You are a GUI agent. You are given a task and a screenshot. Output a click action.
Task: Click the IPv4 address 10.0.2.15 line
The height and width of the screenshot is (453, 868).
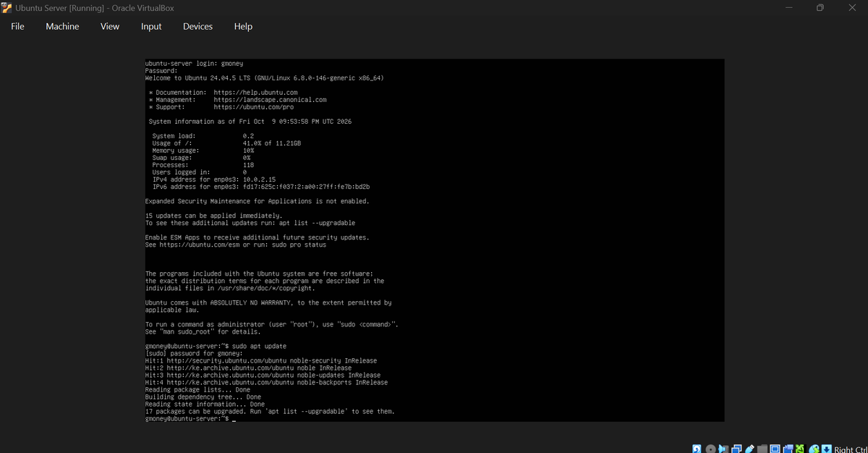point(214,179)
